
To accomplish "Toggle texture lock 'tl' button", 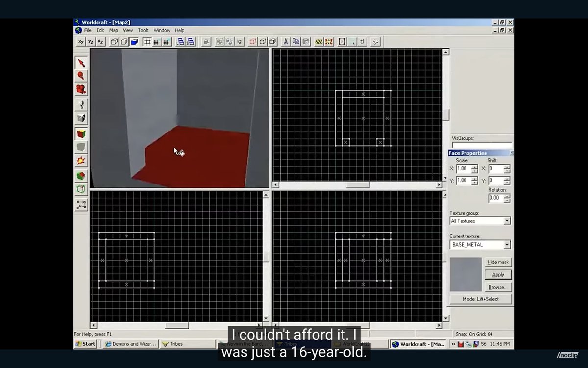I will pyautogui.click(x=362, y=42).
